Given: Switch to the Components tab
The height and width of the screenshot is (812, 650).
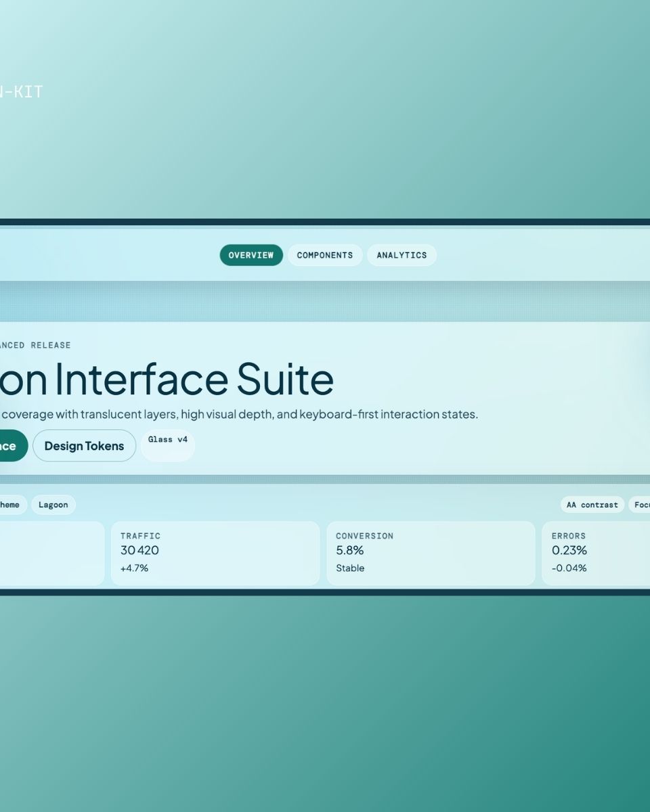Looking at the screenshot, I should (x=325, y=255).
